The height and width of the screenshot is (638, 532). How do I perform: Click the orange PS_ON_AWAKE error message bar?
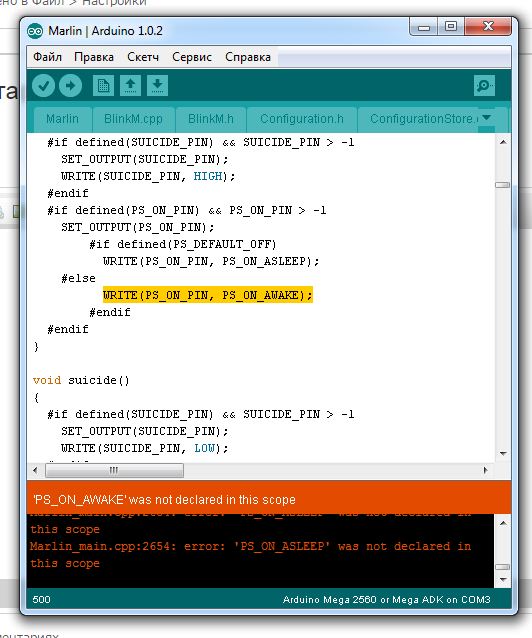pos(269,499)
